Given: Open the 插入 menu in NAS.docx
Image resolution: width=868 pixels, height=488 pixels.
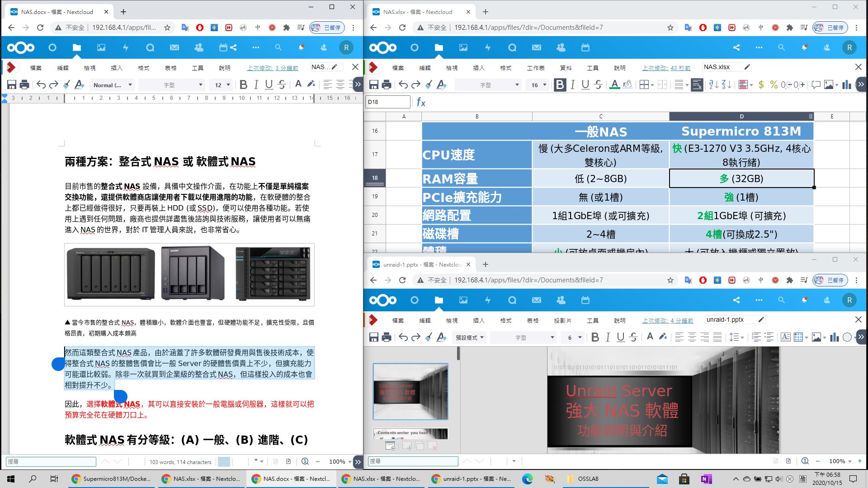Looking at the screenshot, I should click(x=117, y=68).
